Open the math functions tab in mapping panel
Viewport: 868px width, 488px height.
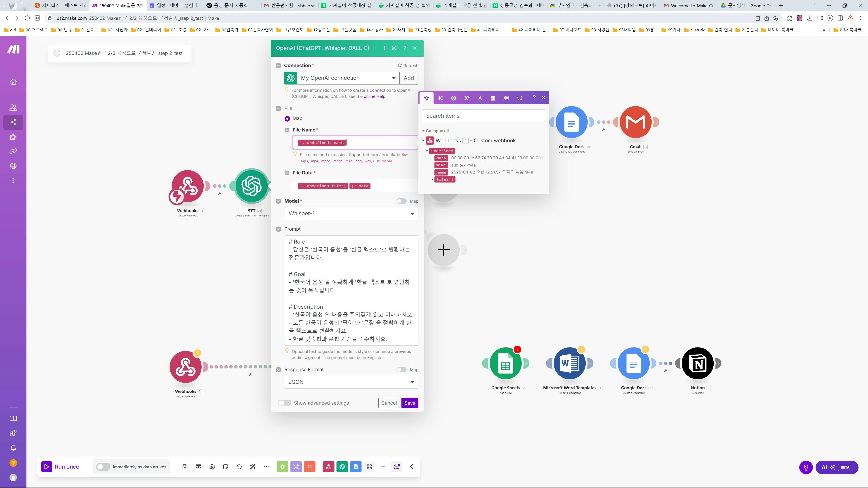point(467,98)
